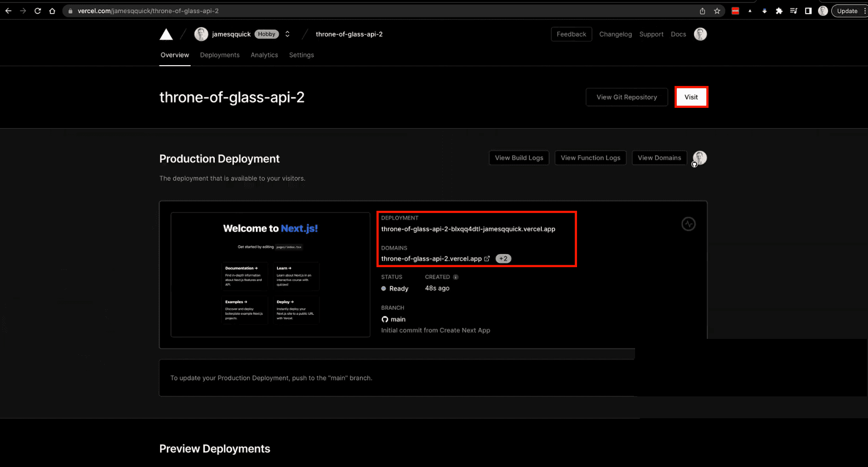This screenshot has height=467, width=868.
Task: Click the Hobby plan badge
Action: tap(267, 34)
